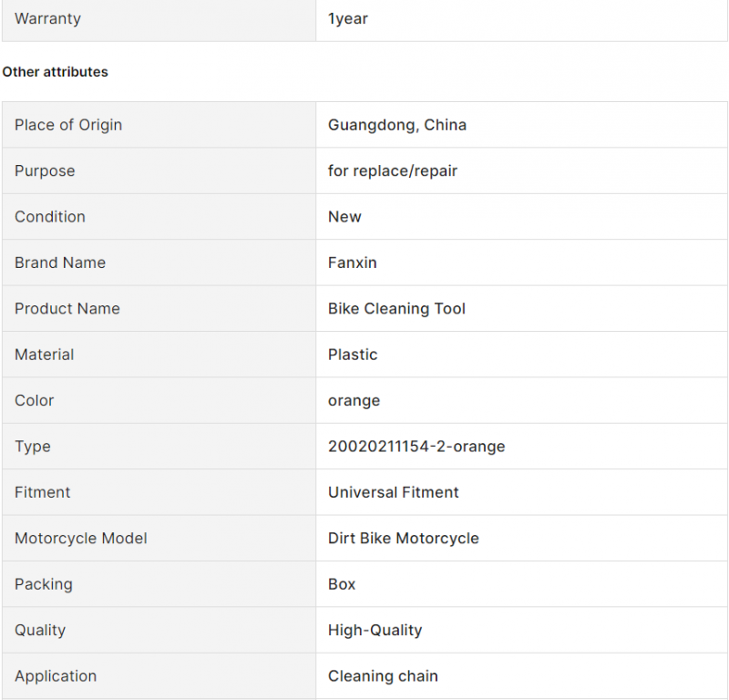
Task: Select the Plastic material value
Action: pyautogui.click(x=353, y=355)
